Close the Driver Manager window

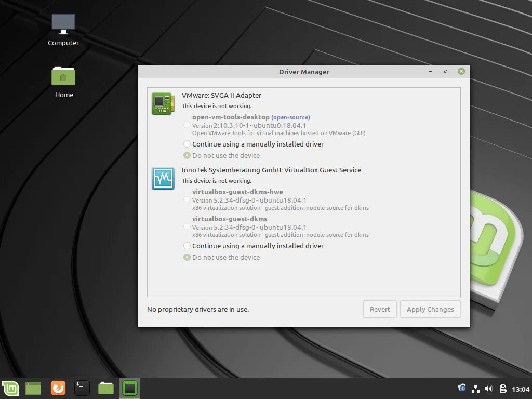461,71
